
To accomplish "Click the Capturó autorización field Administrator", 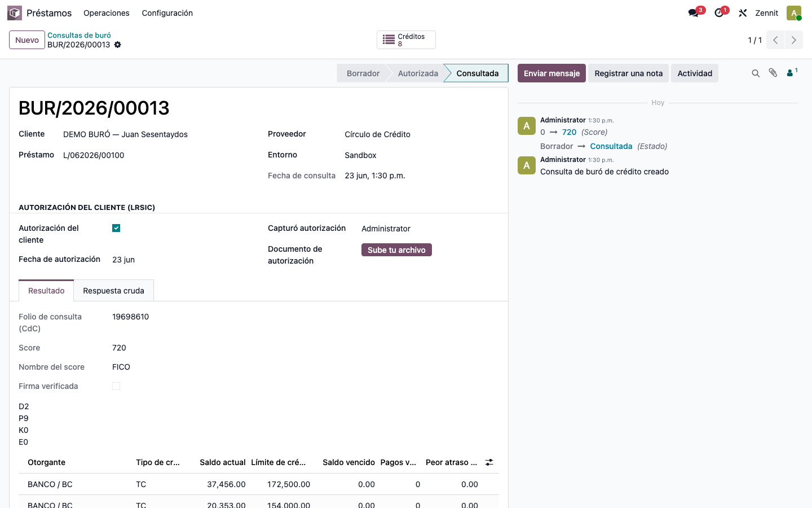I will pyautogui.click(x=386, y=229).
